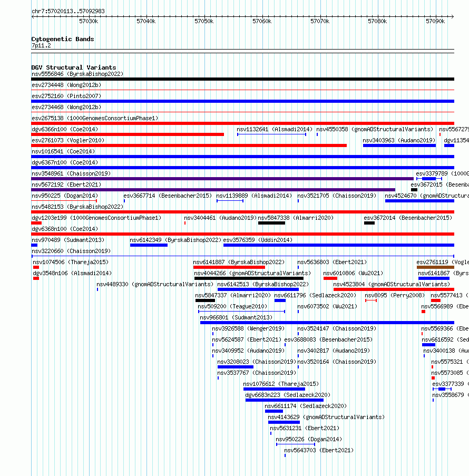Screen dimensions: 469x476
Task: Click the black nsv5847338 variant bar
Action: [272, 223]
